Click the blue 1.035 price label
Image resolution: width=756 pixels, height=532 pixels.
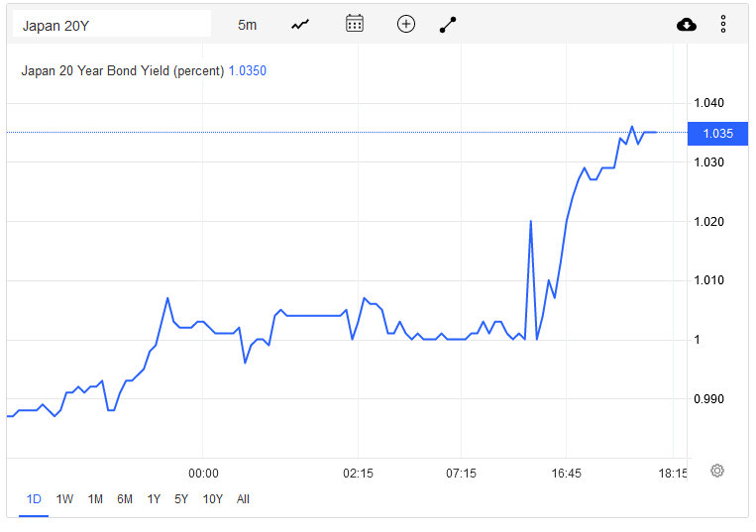pyautogui.click(x=717, y=134)
